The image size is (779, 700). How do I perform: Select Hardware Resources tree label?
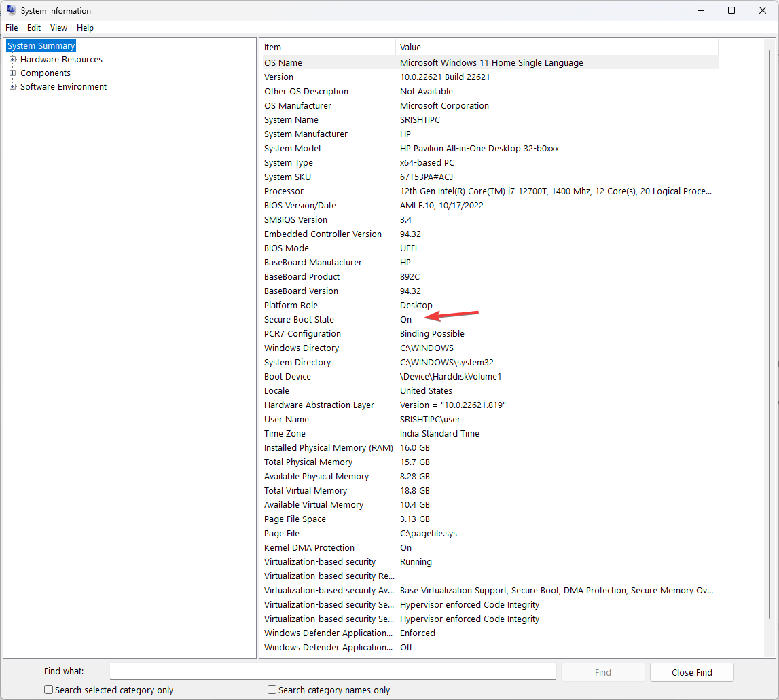tap(61, 60)
